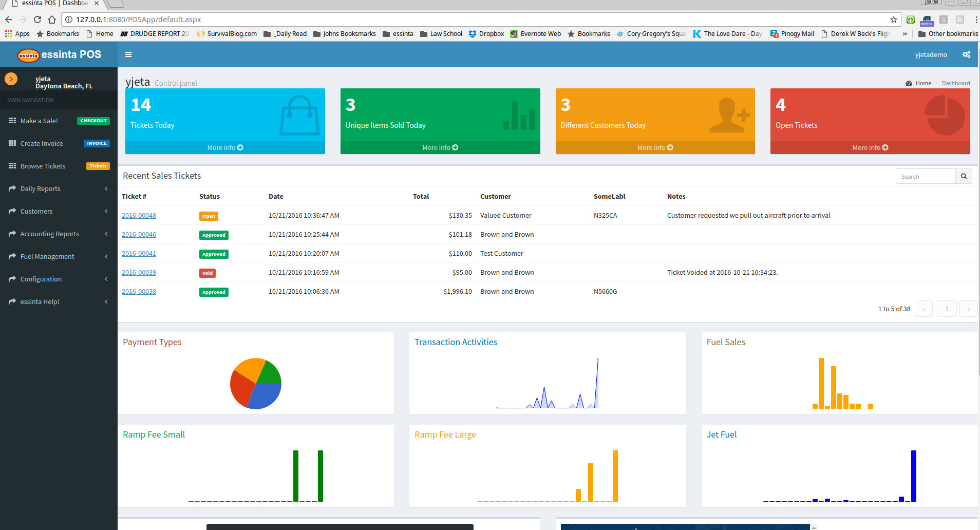The height and width of the screenshot is (530, 980).
Task: Go to next page of sales tickets
Action: pyautogui.click(x=968, y=309)
